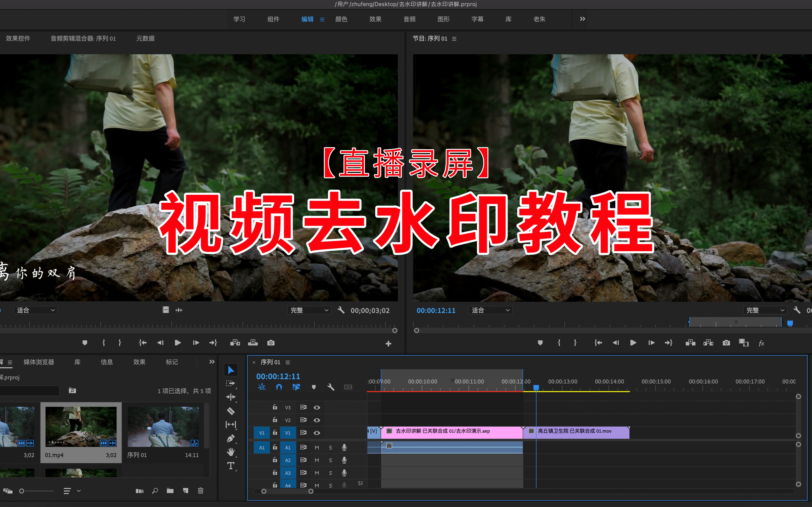This screenshot has width=812, height=507.
Task: Expand workspace overflow chevron in top bar
Action: (582, 19)
